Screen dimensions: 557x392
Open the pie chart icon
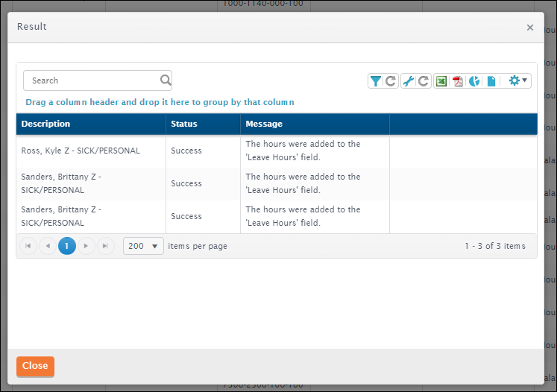474,81
